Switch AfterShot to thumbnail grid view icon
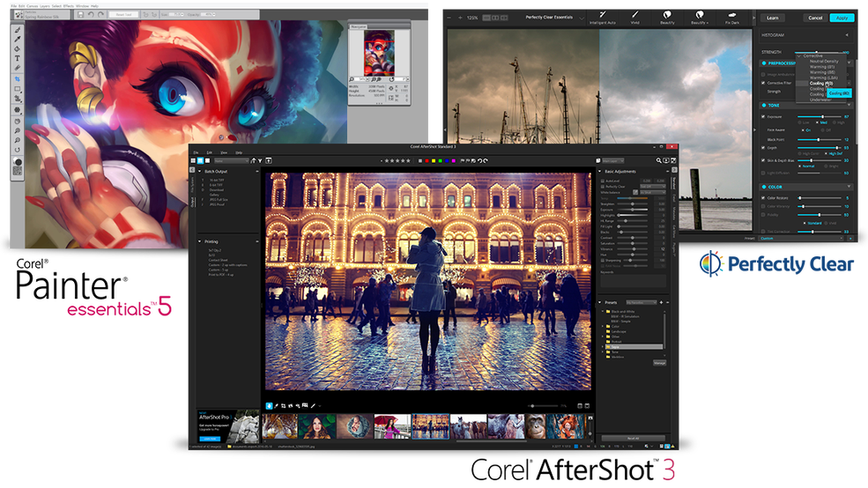The height and width of the screenshot is (488, 868). tap(193, 160)
